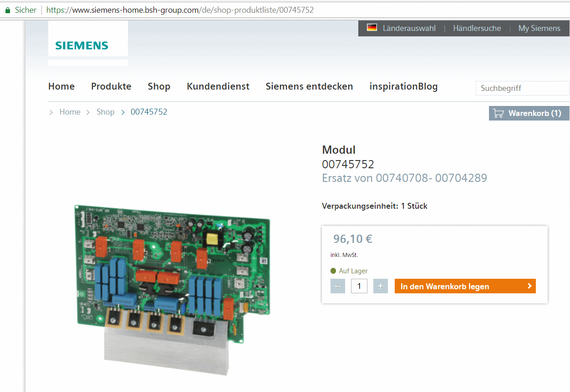Image resolution: width=570 pixels, height=392 pixels.
Task: Click the green secure padlock icon
Action: (7, 10)
